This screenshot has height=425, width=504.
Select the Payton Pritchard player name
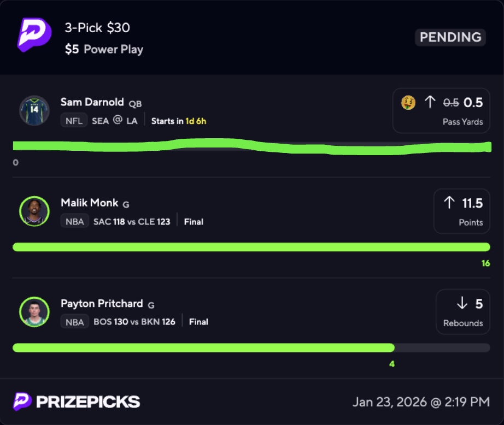[x=102, y=303]
